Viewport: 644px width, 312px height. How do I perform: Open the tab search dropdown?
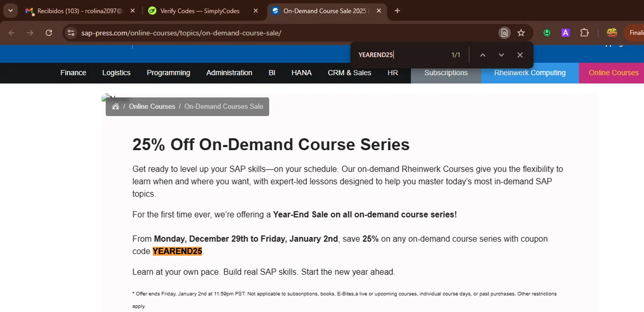(10, 11)
